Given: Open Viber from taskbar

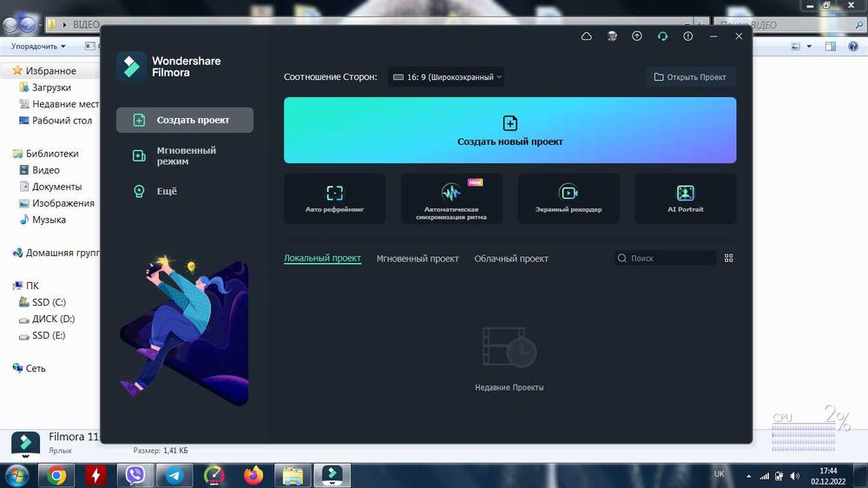Looking at the screenshot, I should click(135, 476).
